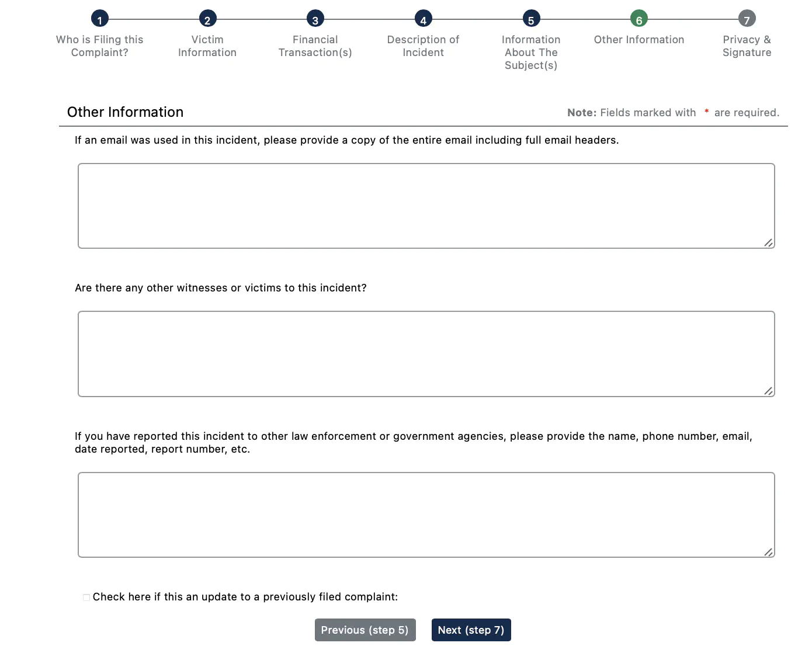This screenshot has height=667, width=812.
Task: Focus the witnesses or victims text area
Action: (x=426, y=354)
